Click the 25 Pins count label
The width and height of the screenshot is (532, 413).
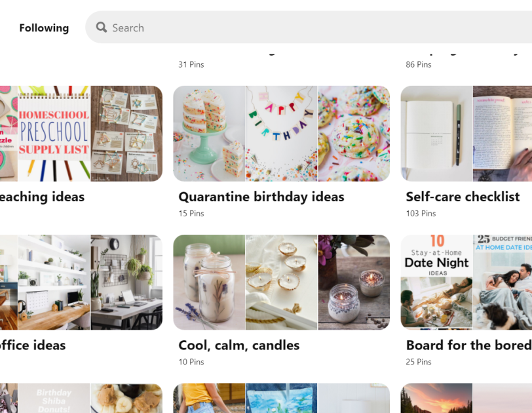pos(419,362)
